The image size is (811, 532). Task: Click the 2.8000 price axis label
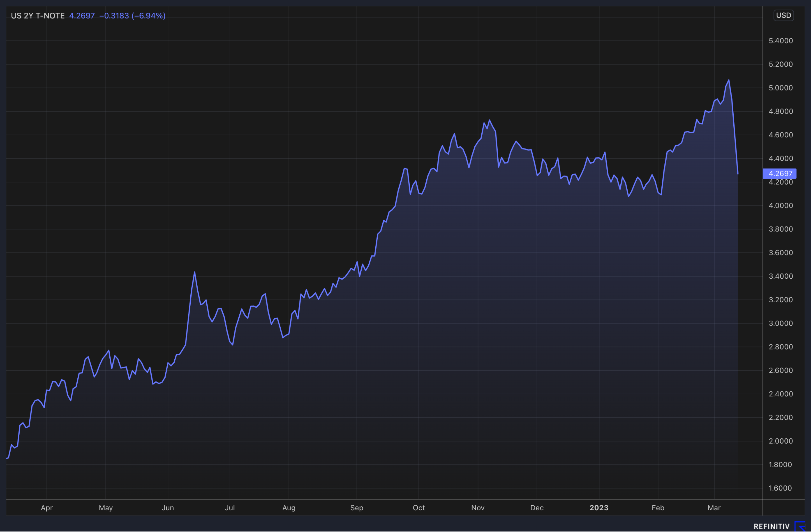tap(781, 347)
